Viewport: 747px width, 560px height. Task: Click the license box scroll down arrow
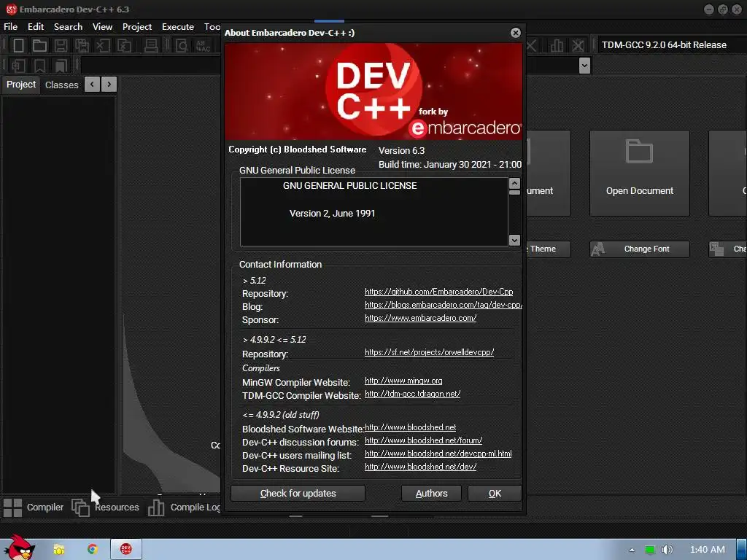coord(514,241)
